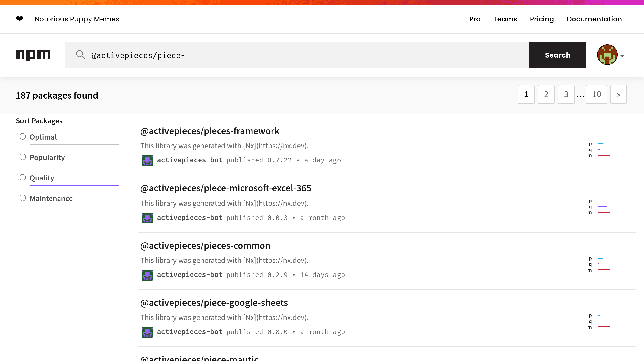Select the Quality sort radio button
The image size is (644, 361).
click(x=23, y=178)
